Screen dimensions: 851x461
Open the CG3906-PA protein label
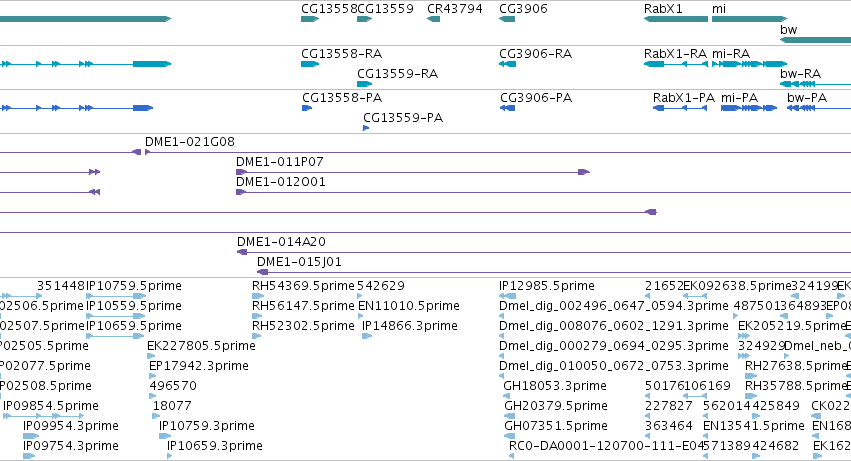pyautogui.click(x=536, y=98)
